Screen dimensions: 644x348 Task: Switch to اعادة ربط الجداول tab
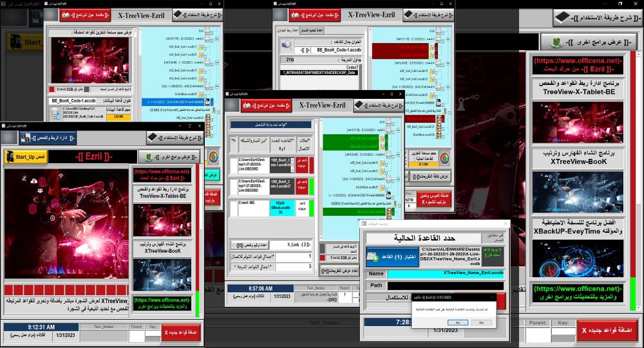click(x=287, y=30)
